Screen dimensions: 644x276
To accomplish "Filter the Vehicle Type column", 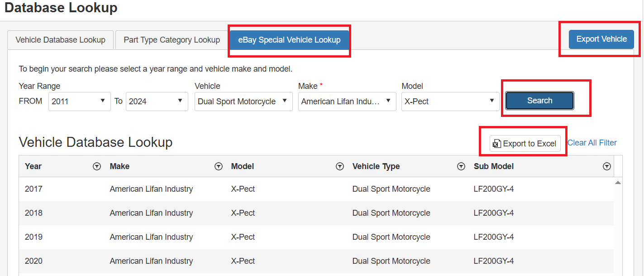I will coord(461,166).
